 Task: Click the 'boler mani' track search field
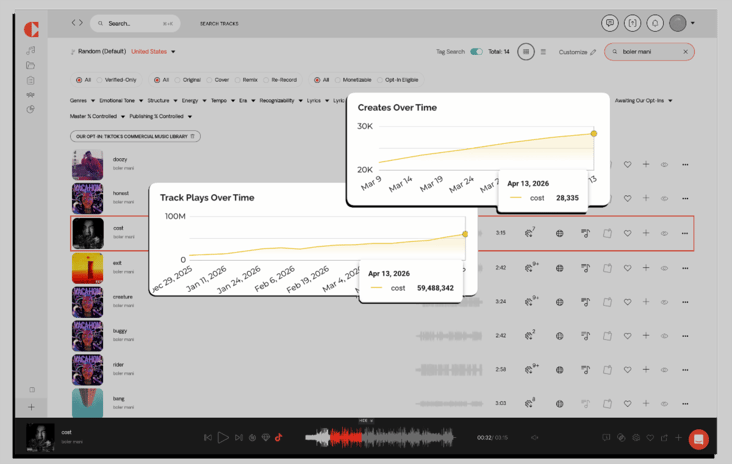click(649, 52)
